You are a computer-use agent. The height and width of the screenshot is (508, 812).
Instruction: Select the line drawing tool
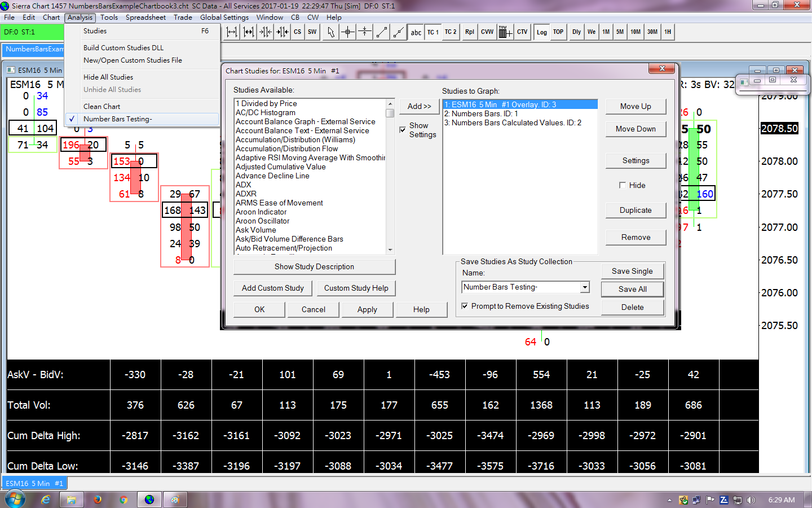(382, 32)
